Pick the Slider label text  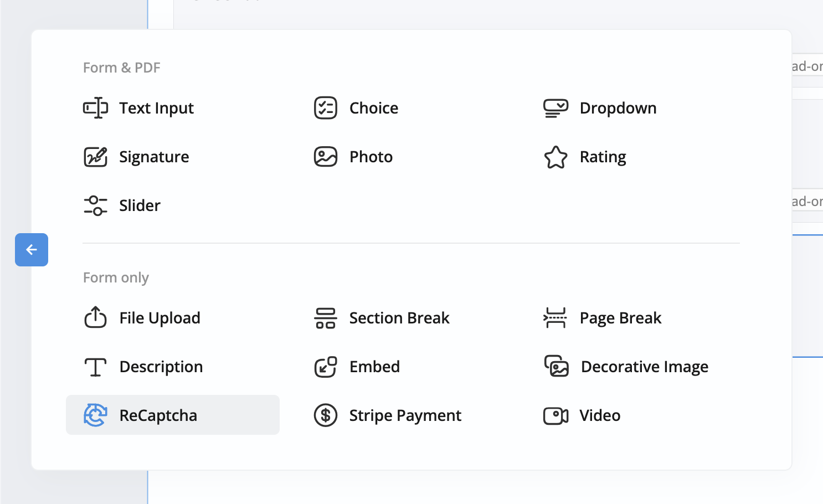[x=140, y=205]
